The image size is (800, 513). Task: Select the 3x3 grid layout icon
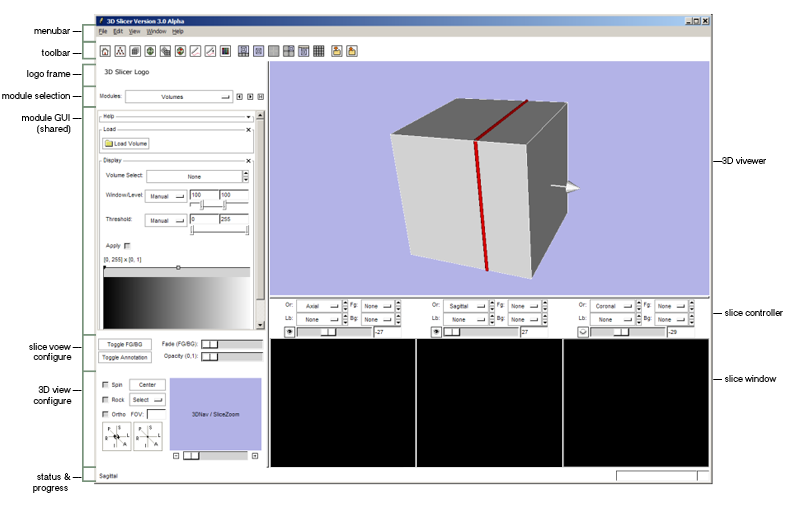(x=318, y=50)
